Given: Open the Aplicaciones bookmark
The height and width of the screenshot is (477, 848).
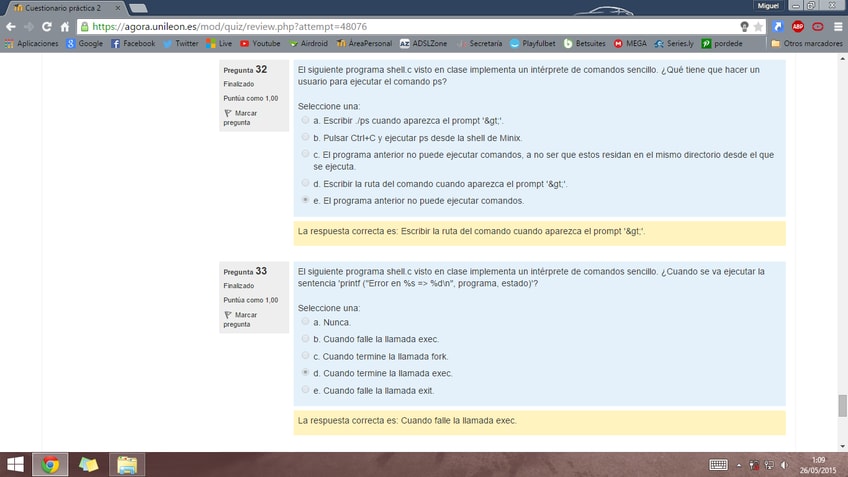Looking at the screenshot, I should coord(31,43).
